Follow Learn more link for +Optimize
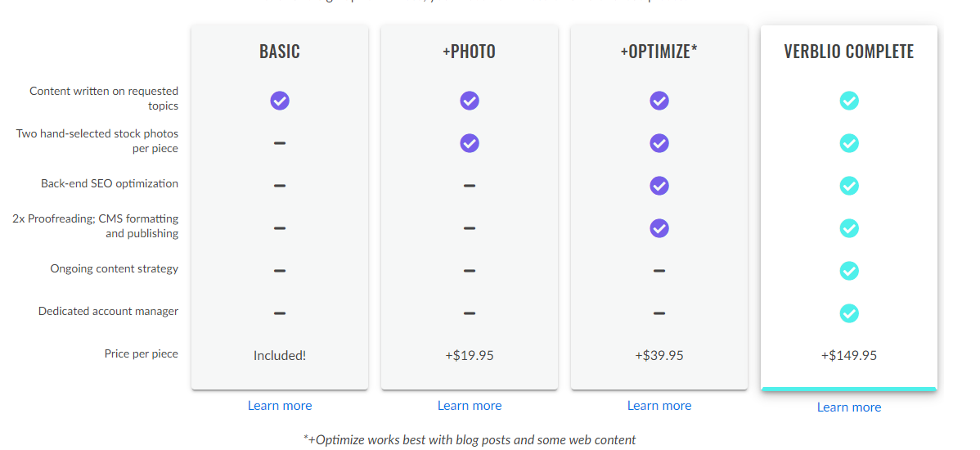This screenshot has width=980, height=450. pyautogui.click(x=659, y=406)
